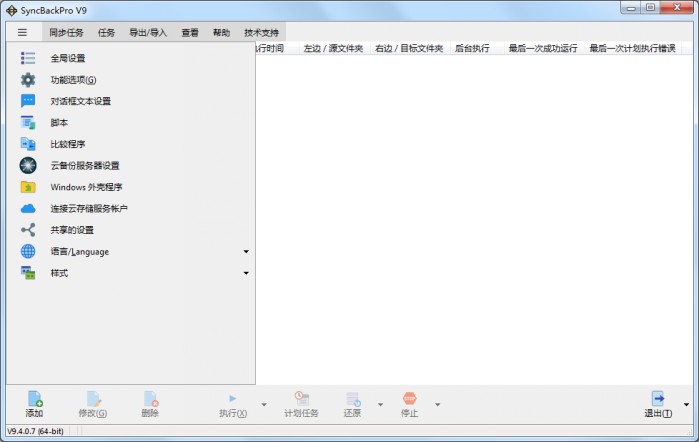Click the 添加 add profile icon

pos(34,398)
